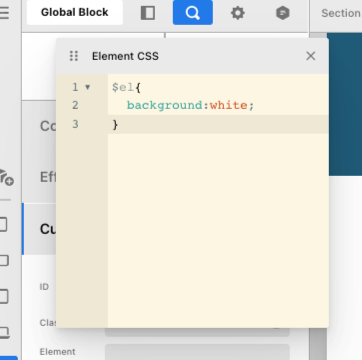Select the blue Inspector magnifier icon
Screen dimensions: 362x360
(x=193, y=13)
